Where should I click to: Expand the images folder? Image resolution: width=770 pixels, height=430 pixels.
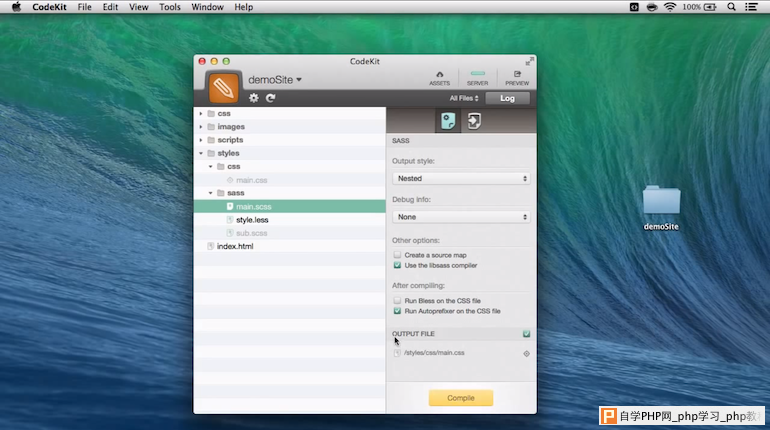point(201,127)
